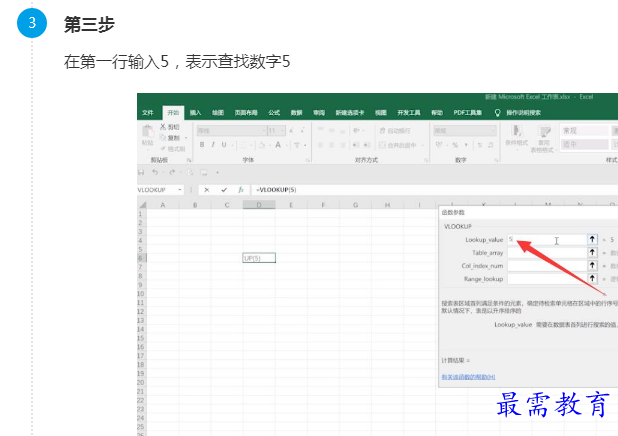Click the select-all corner triangle

142,205
